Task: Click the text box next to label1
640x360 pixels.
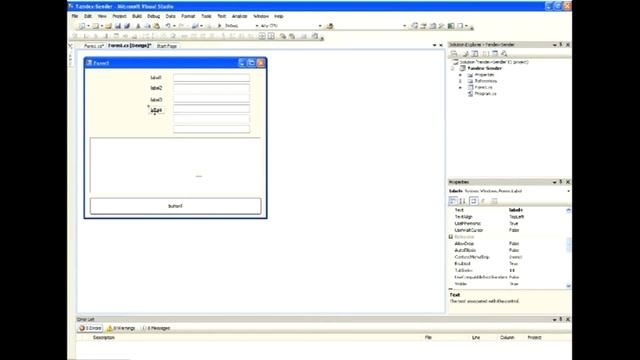Action: click(211, 78)
